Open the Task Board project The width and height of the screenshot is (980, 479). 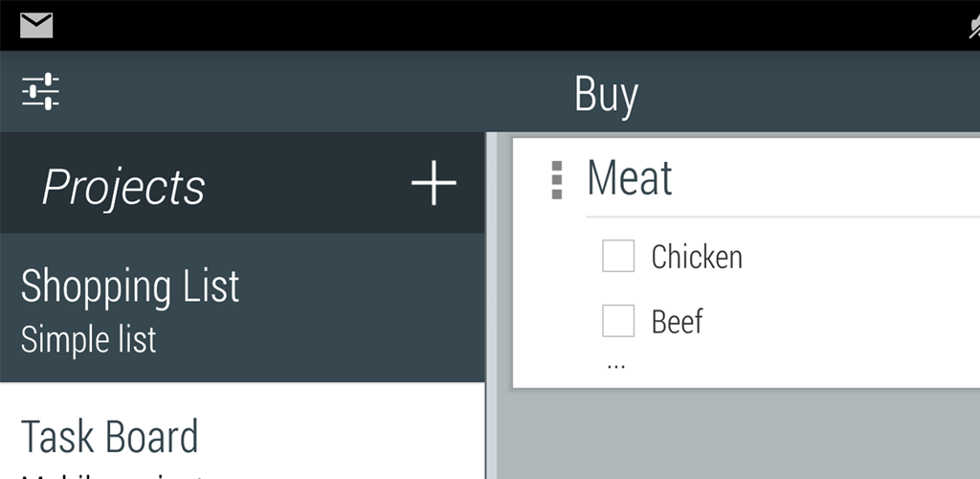tap(110, 437)
